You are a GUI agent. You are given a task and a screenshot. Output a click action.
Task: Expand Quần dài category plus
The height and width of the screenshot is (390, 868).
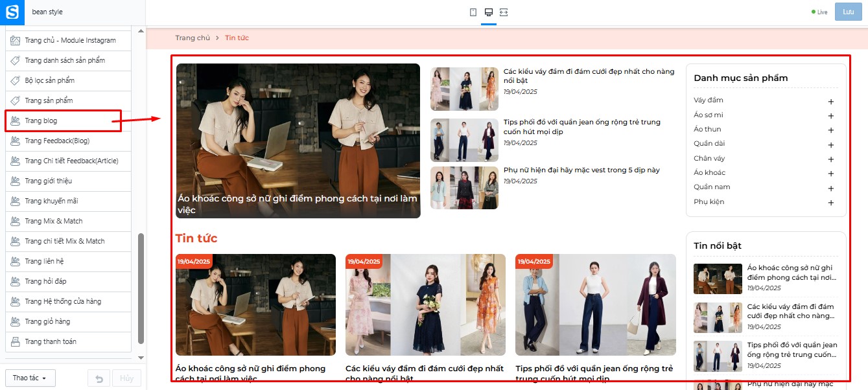pyautogui.click(x=831, y=145)
